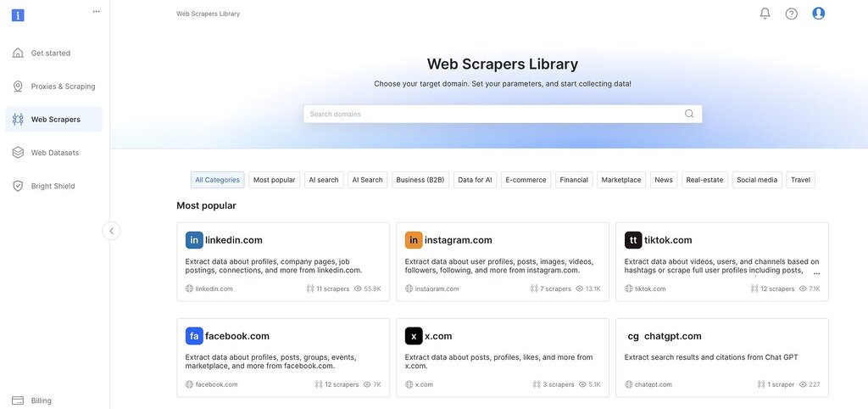This screenshot has width=868, height=409.
Task: Click the instagram.com logo icon
Action: pos(414,240)
